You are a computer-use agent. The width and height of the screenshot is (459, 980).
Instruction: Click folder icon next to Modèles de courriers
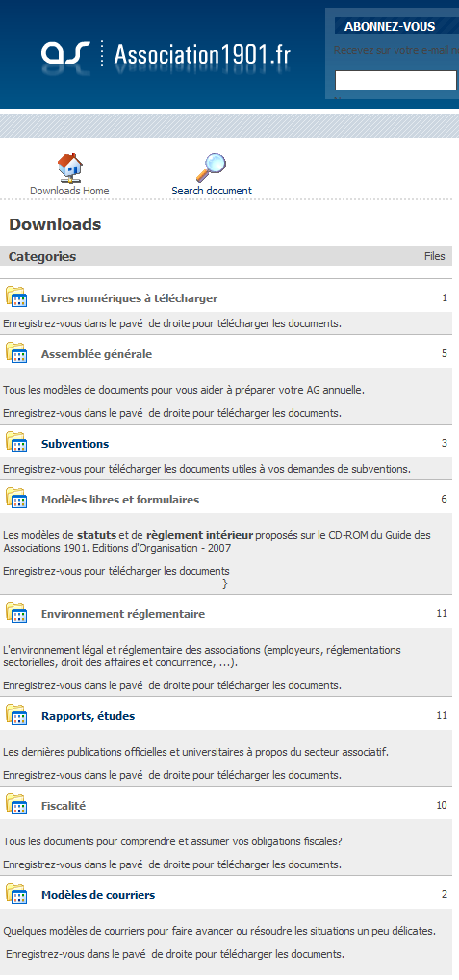click(x=16, y=893)
